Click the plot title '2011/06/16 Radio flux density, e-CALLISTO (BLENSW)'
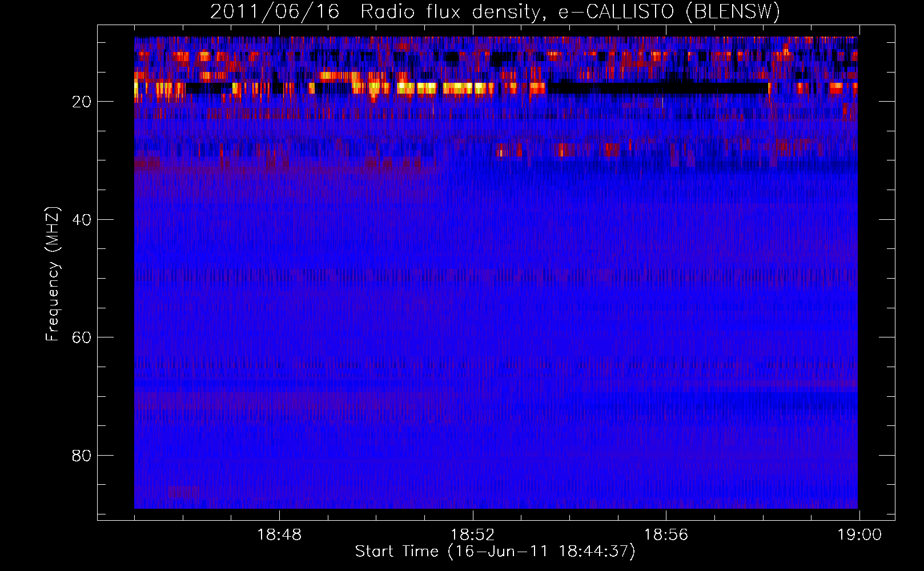 [x=495, y=12]
